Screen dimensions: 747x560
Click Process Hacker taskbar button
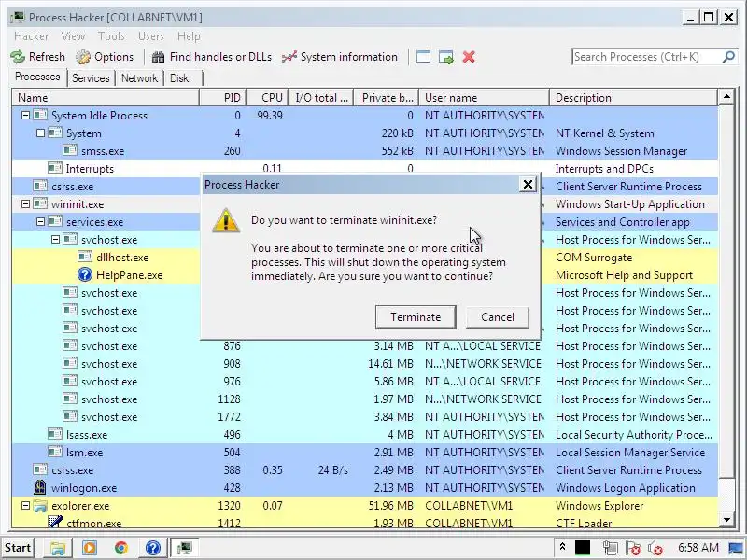[x=184, y=548]
